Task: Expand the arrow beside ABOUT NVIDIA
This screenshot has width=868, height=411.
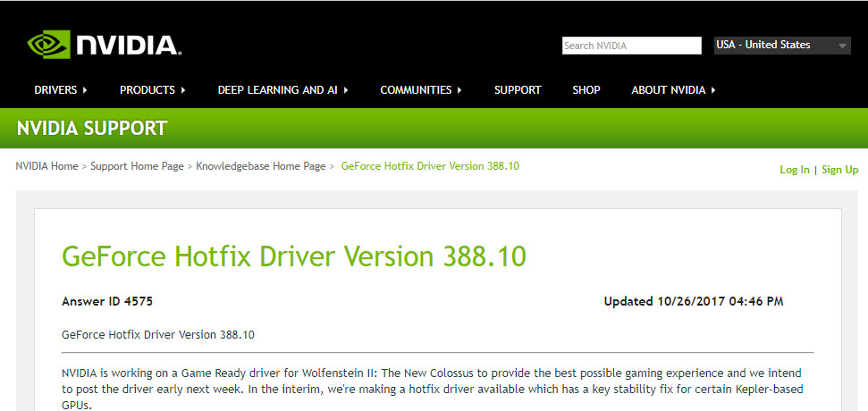Action: (713, 90)
